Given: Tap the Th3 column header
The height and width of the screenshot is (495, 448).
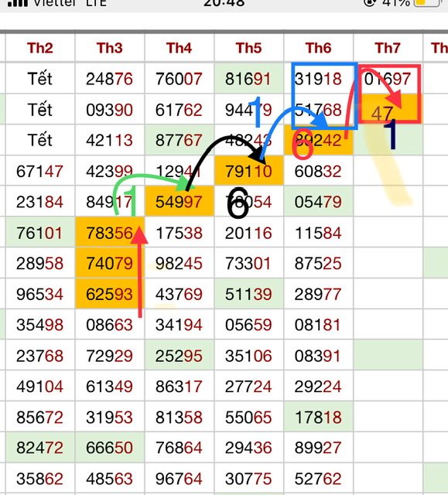Looking at the screenshot, I should [110, 48].
